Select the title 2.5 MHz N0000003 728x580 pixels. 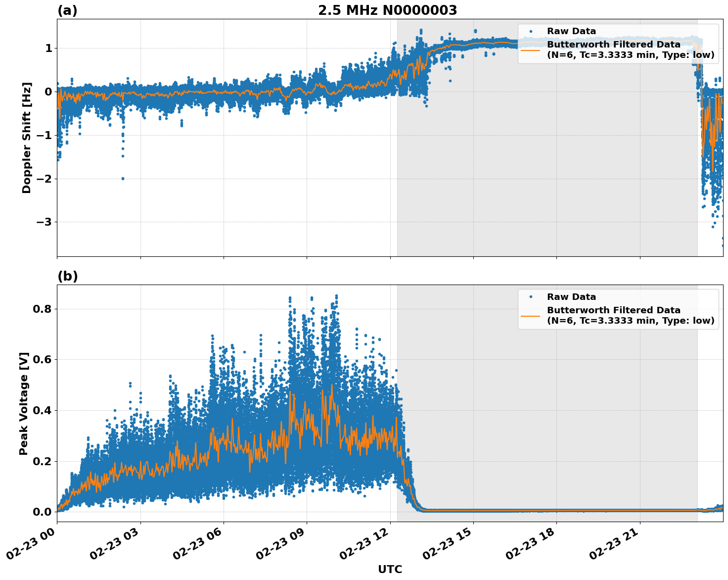coord(389,9)
